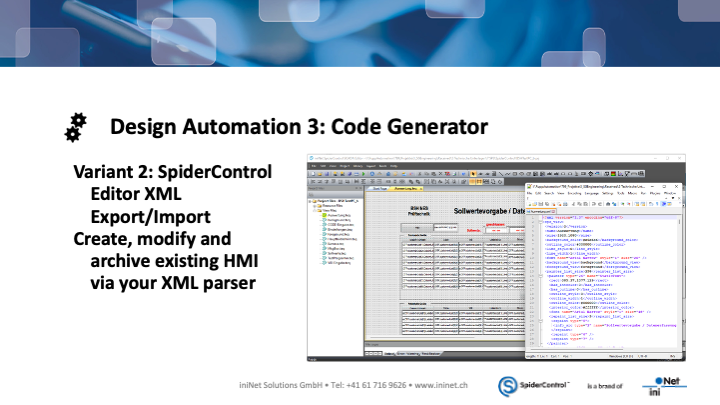The image size is (720, 405).
Task: Collapse the Project files root node
Action: [x=310, y=201]
